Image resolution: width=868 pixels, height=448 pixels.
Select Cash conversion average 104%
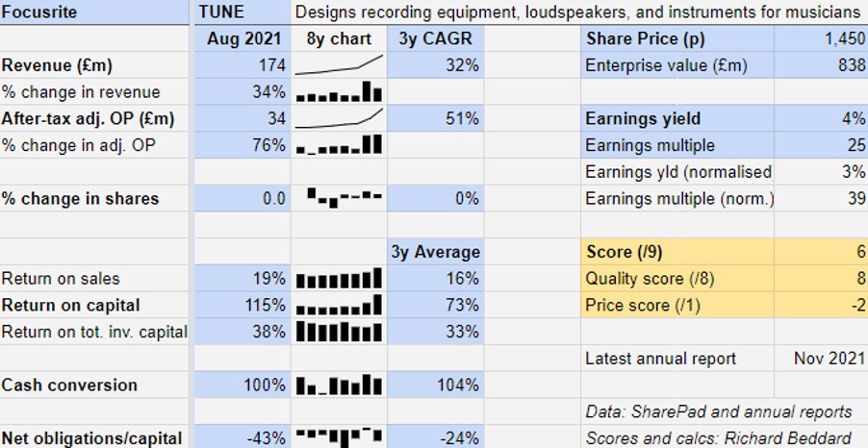coord(435,385)
